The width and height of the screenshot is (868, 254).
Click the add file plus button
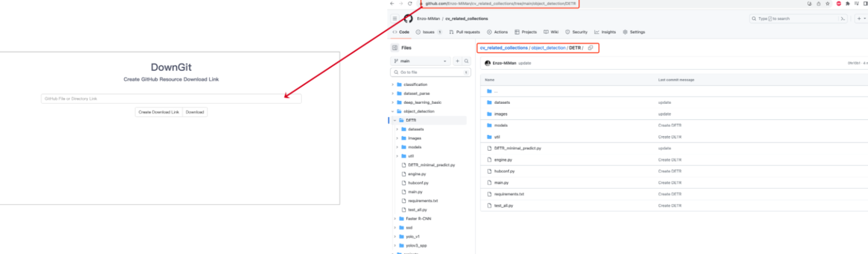point(457,61)
